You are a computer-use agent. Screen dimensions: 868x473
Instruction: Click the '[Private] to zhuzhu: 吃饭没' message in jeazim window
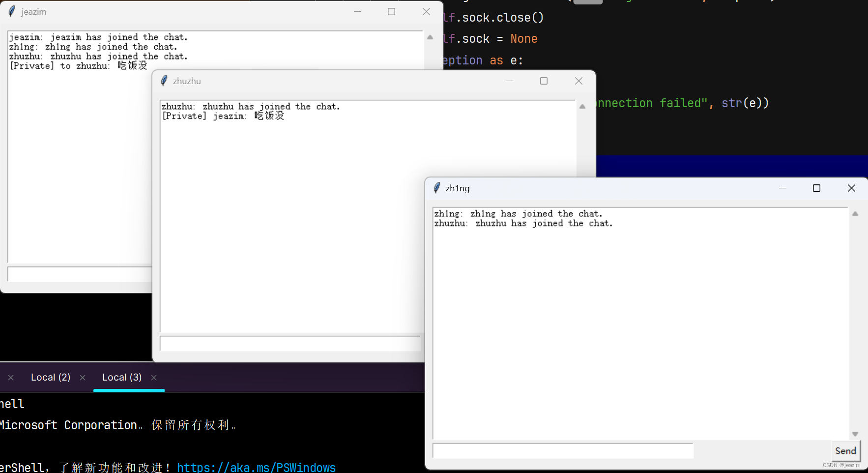tap(79, 66)
